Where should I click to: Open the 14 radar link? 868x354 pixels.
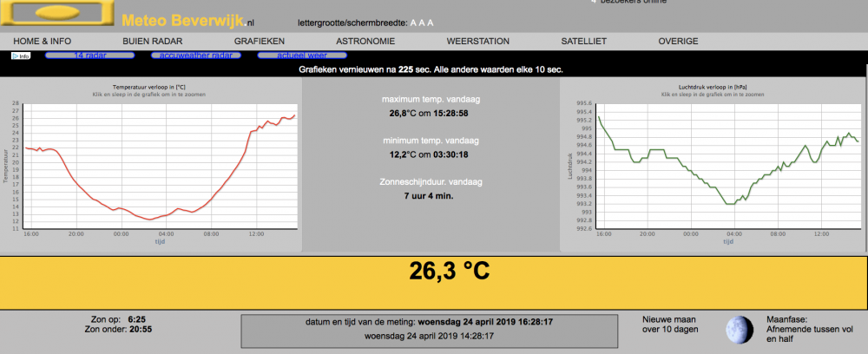point(89,56)
